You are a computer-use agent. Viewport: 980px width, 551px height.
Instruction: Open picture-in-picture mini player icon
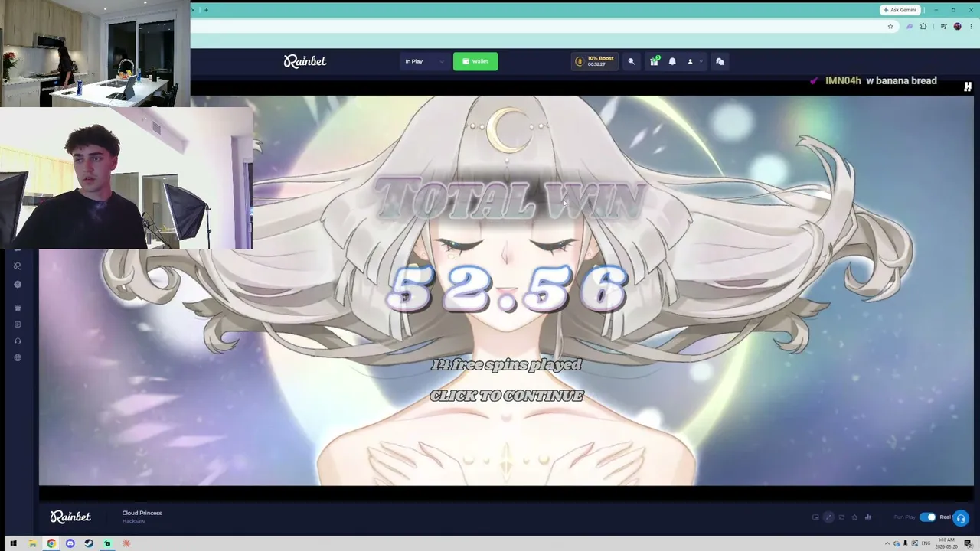pyautogui.click(x=815, y=517)
